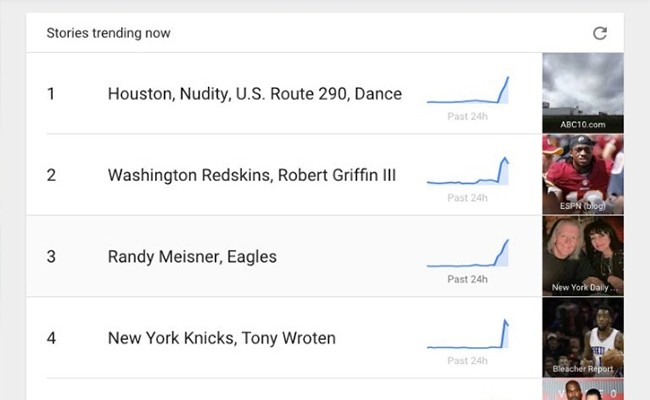The image size is (650, 400).
Task: Click rank number 3 in the list
Action: coord(51,257)
